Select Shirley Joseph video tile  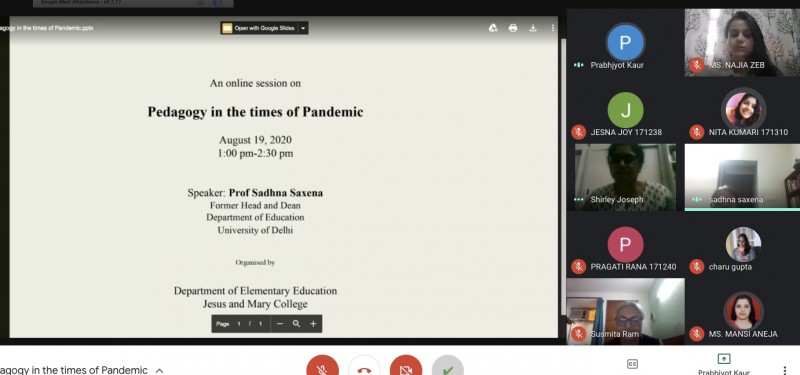coord(625,177)
